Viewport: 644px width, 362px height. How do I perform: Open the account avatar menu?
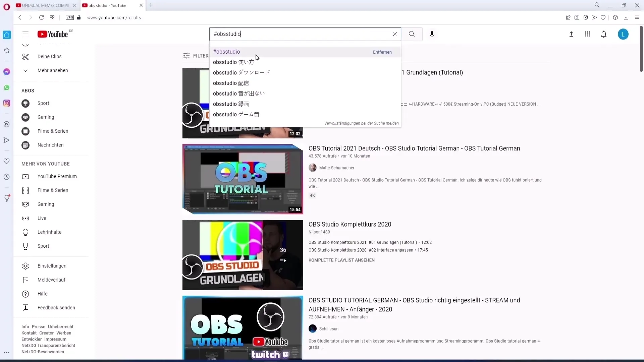point(623,34)
